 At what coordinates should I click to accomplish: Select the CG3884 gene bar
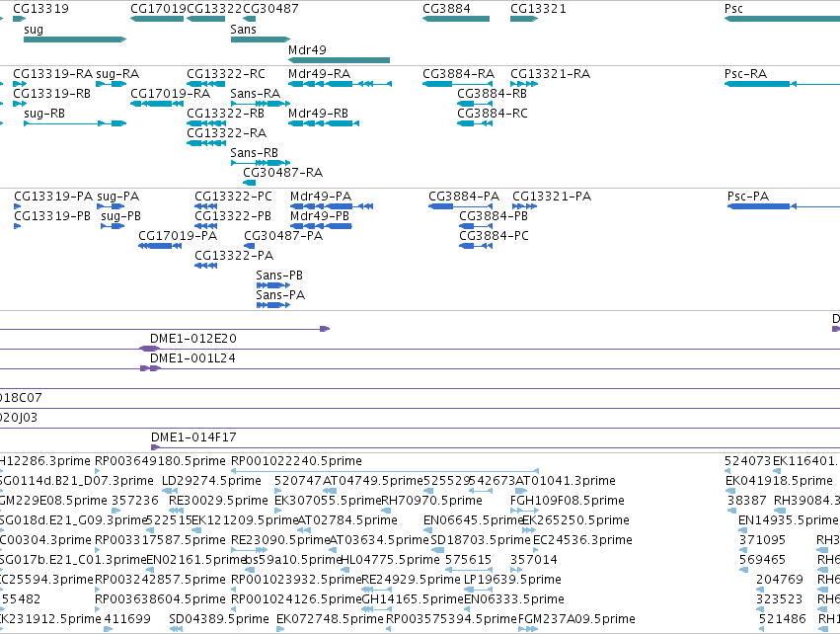pyautogui.click(x=456, y=19)
